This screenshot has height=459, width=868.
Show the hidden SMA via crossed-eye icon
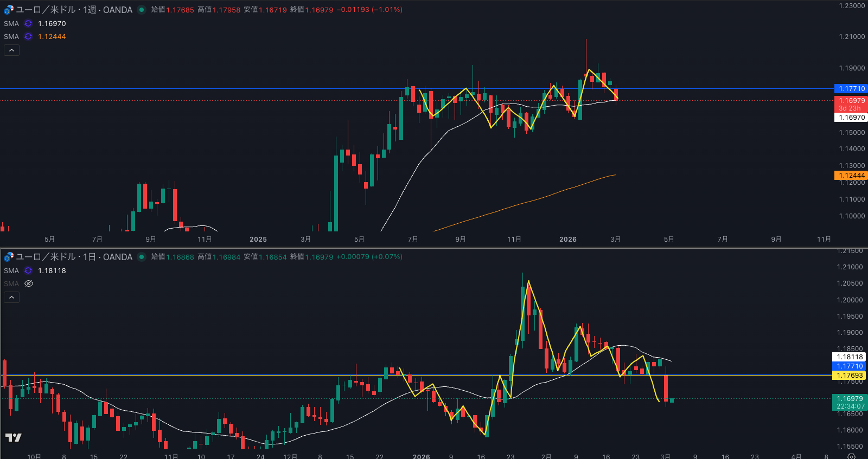pyautogui.click(x=29, y=284)
